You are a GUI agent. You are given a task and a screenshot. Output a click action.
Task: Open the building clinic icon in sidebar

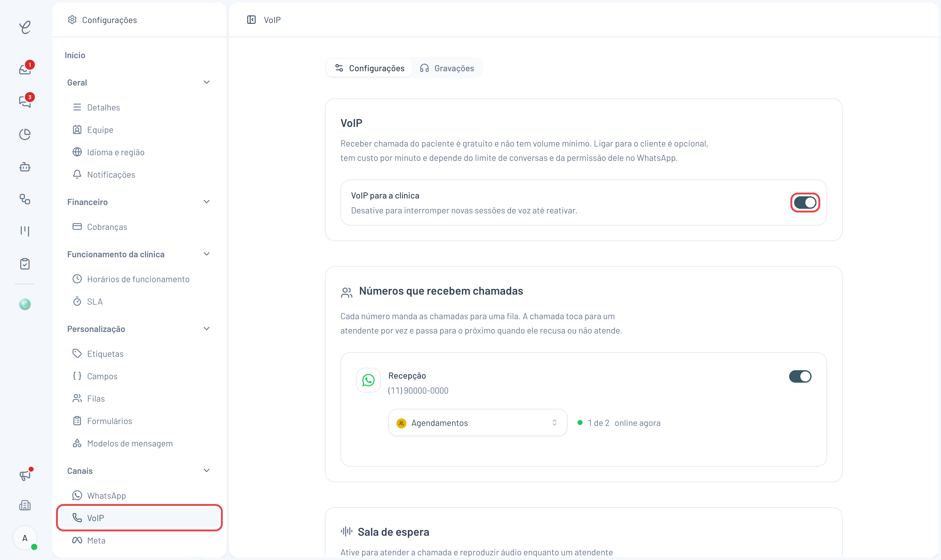[x=25, y=505]
